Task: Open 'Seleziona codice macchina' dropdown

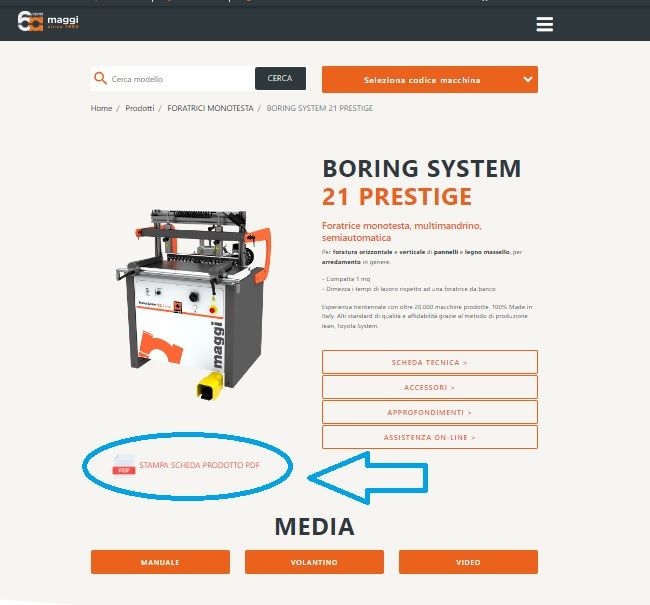Action: coord(429,79)
